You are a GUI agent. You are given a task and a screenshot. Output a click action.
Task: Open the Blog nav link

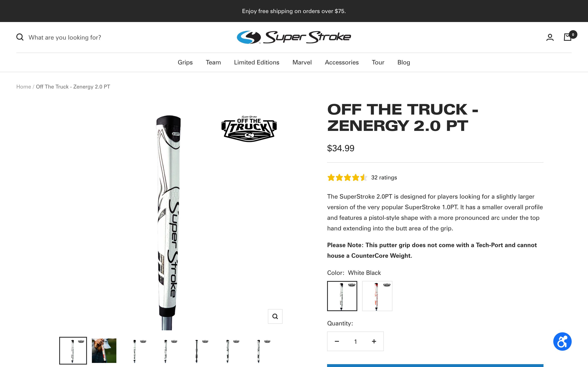click(404, 62)
